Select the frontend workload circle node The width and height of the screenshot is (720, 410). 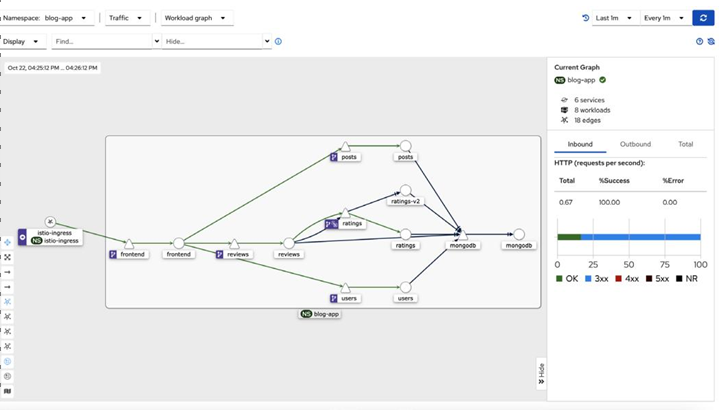pyautogui.click(x=179, y=243)
